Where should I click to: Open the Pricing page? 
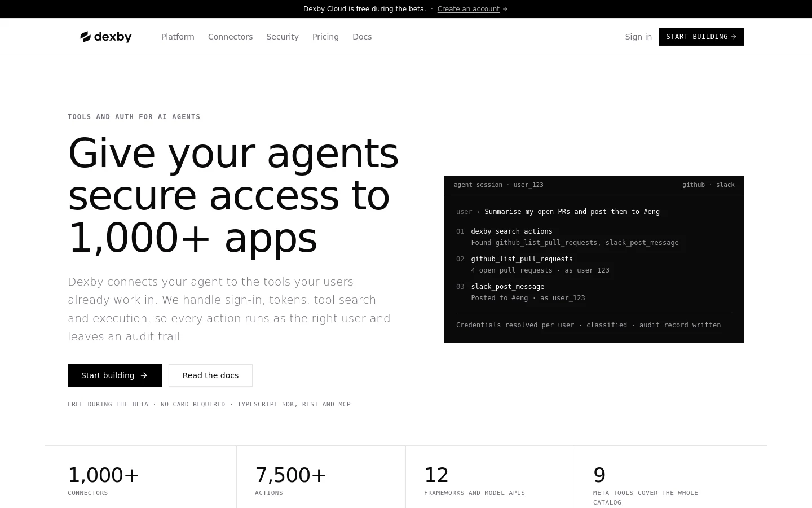coord(325,37)
